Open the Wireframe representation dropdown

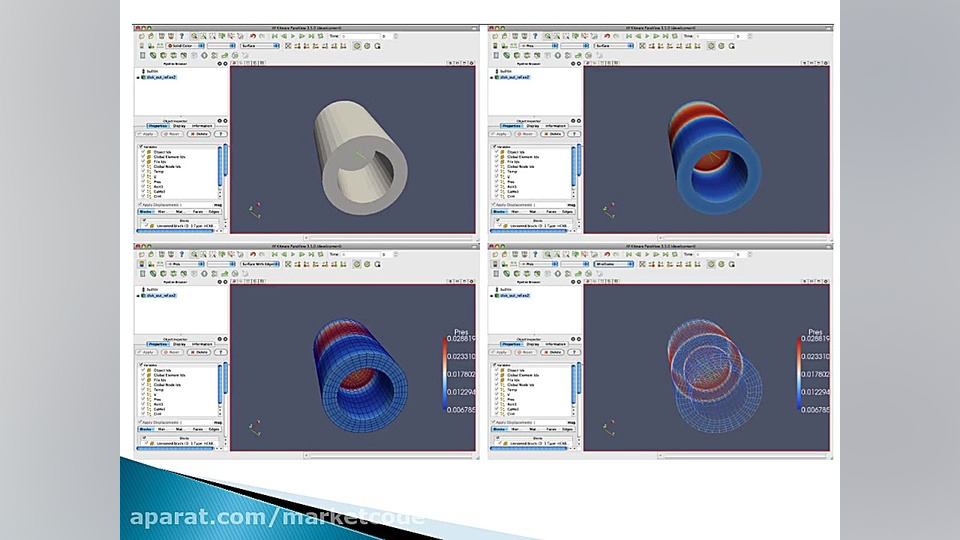coord(613,264)
